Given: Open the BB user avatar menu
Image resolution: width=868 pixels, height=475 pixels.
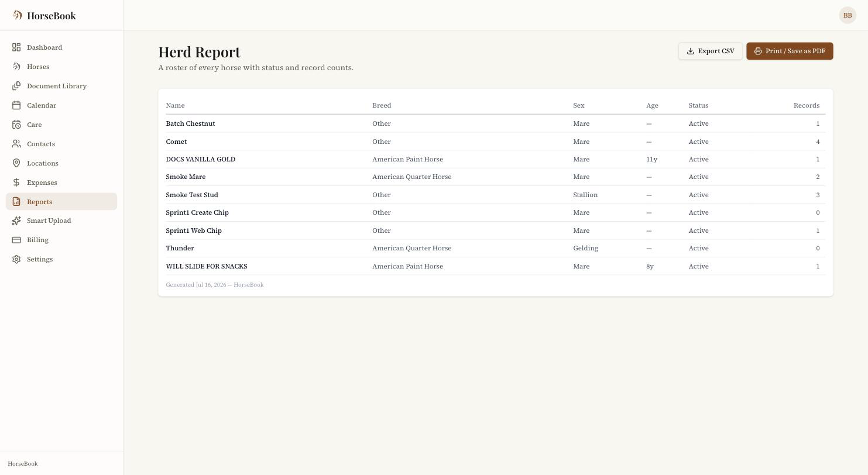Looking at the screenshot, I should click(x=848, y=15).
